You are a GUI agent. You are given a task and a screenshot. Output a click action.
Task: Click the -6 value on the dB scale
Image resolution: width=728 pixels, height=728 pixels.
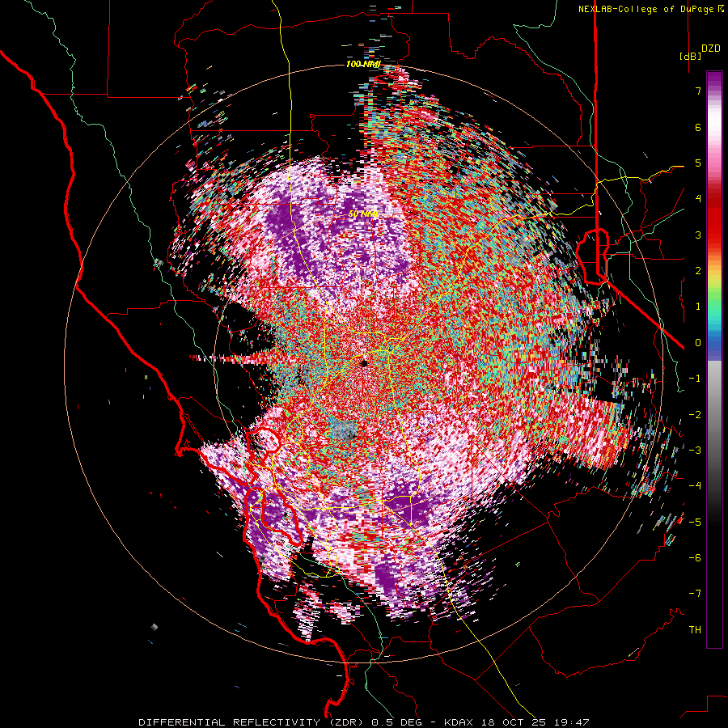click(x=695, y=558)
